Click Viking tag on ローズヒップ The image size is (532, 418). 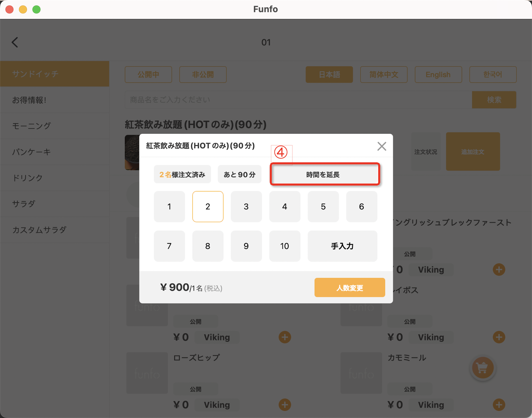pos(217,405)
